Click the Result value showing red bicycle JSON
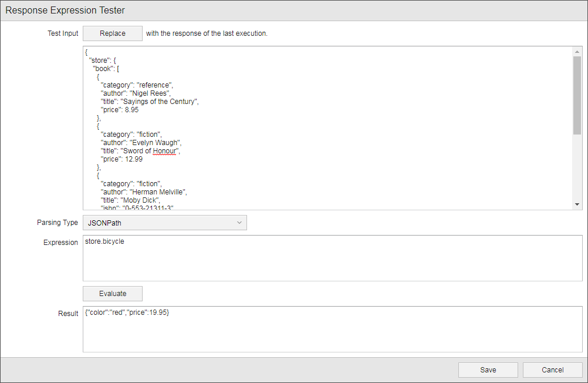588x383 pixels. coord(127,313)
